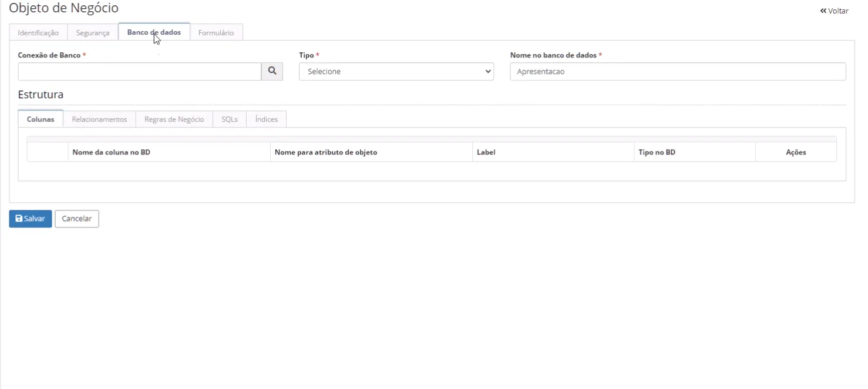
Task: Switch to the Segurança tab
Action: 93,33
